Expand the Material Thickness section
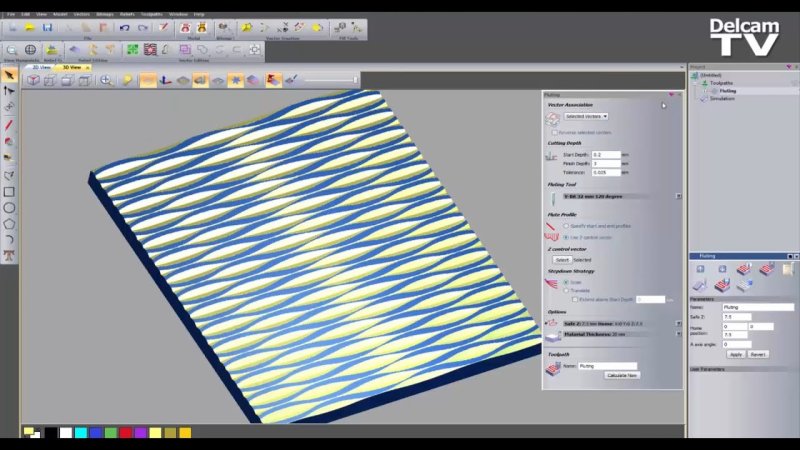 pyautogui.click(x=678, y=334)
